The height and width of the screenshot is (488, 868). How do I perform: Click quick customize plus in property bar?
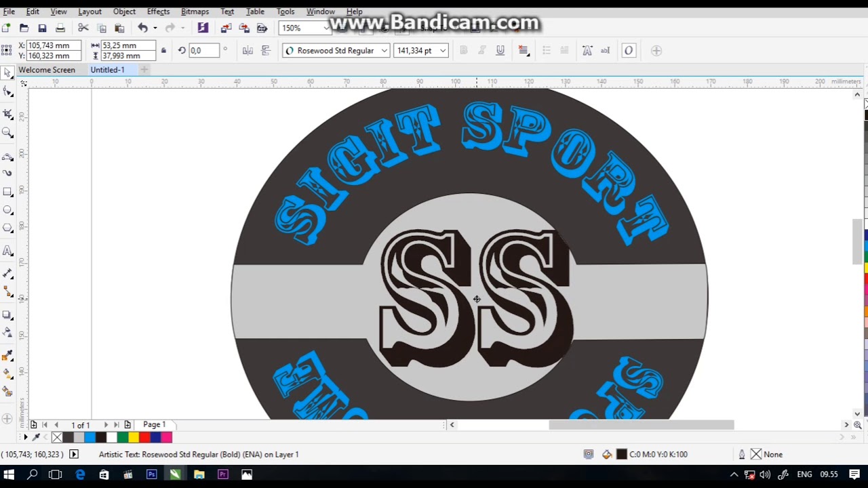(656, 50)
